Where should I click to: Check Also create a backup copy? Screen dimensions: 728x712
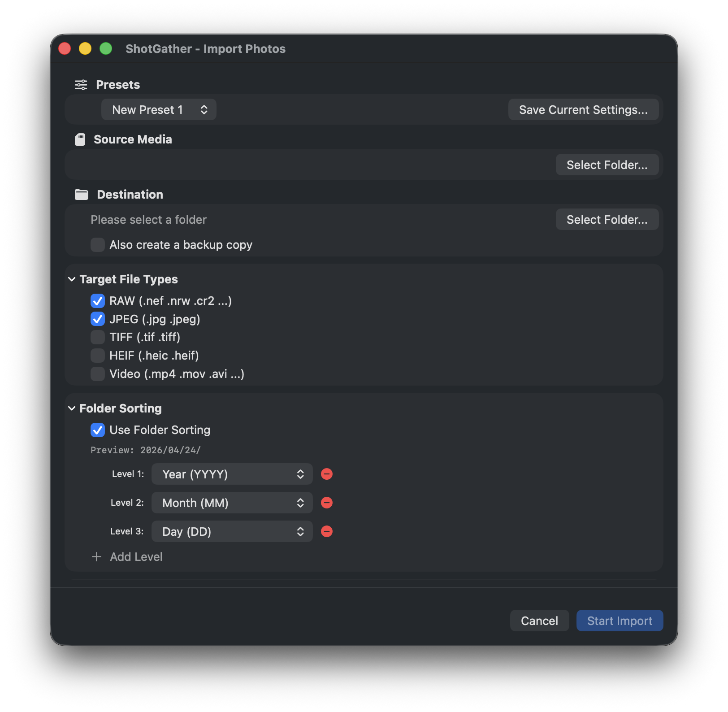(97, 245)
